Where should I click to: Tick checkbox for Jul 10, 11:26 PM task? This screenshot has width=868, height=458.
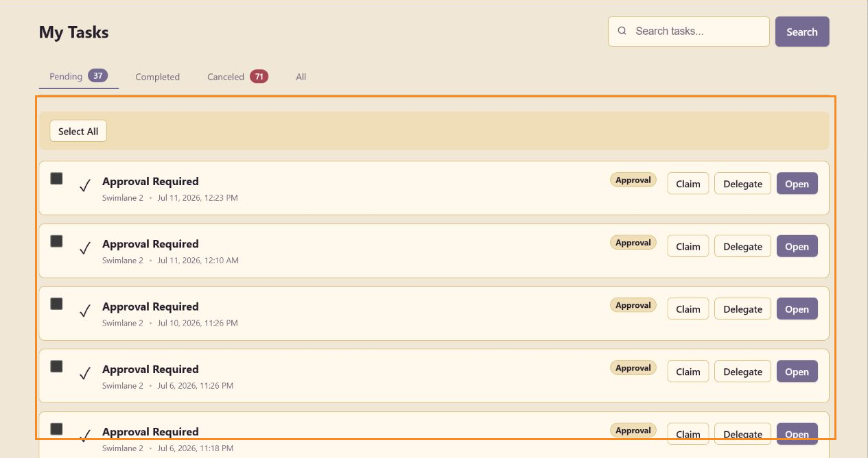coord(56,304)
